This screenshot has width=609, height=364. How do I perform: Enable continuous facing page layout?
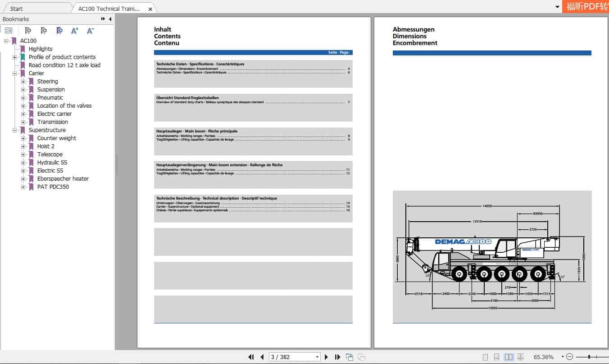point(521,357)
